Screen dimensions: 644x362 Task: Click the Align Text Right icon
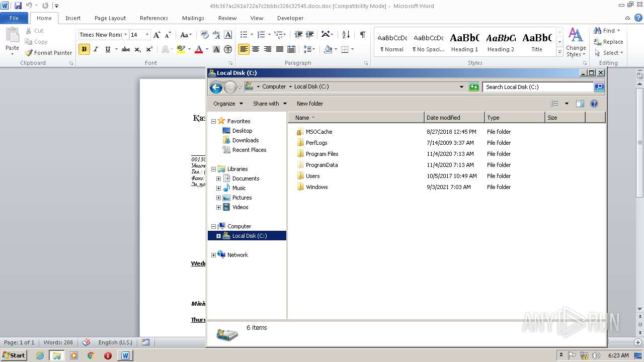(x=268, y=49)
